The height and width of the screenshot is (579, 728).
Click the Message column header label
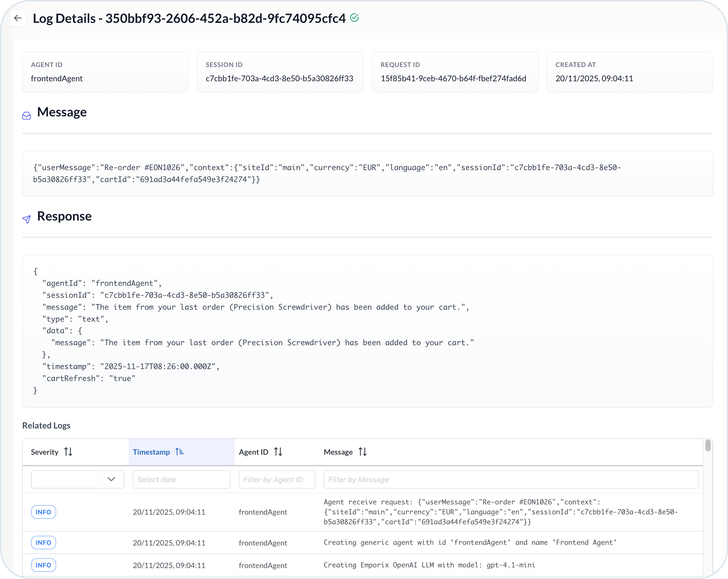338,452
